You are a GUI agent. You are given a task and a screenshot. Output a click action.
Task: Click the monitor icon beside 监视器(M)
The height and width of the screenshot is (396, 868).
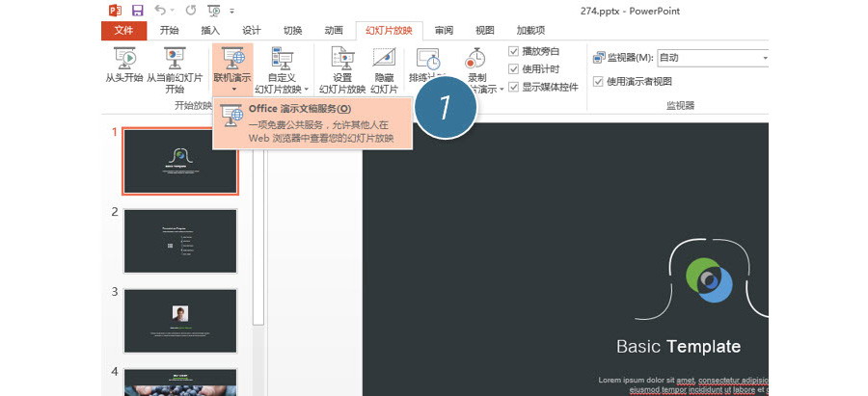[x=599, y=58]
